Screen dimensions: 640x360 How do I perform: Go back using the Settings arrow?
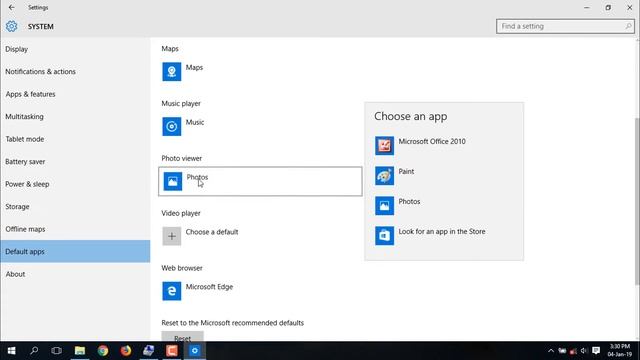coord(11,7)
